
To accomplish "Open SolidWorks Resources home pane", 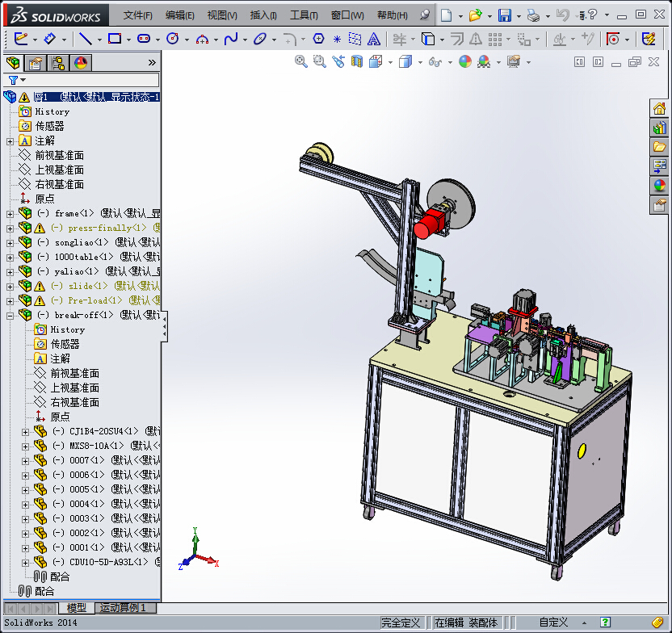I will (659, 109).
